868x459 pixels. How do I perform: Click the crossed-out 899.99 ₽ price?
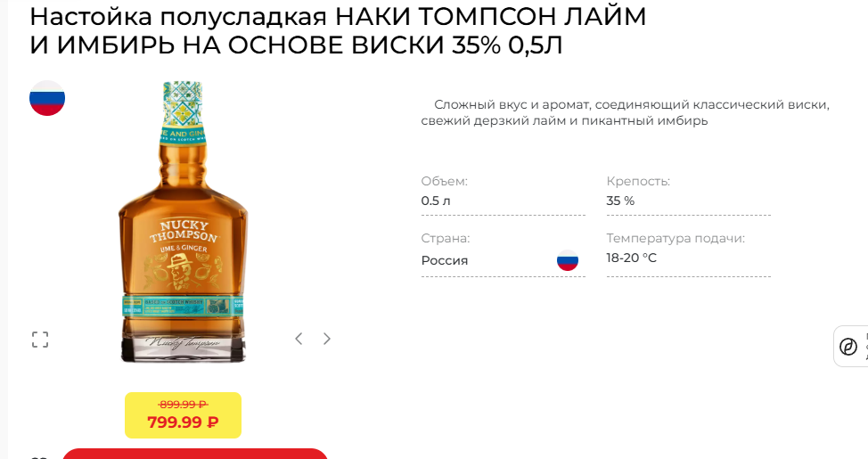184,404
